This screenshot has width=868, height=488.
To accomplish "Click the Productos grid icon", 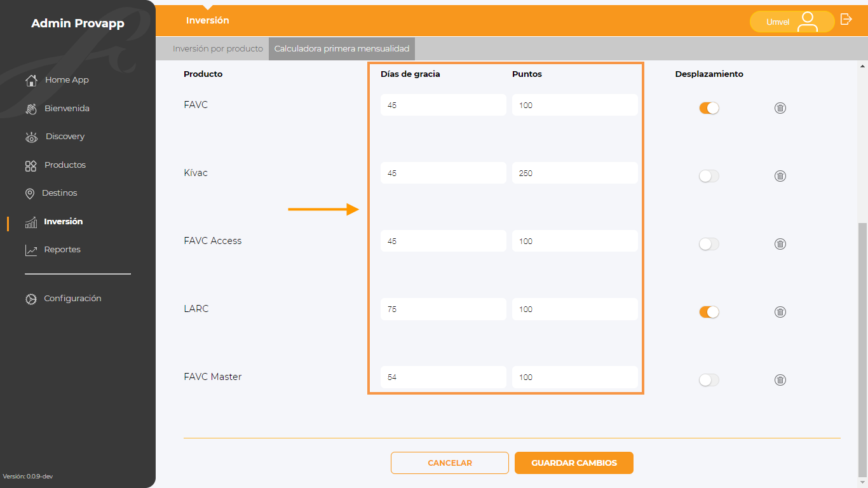I will (31, 166).
